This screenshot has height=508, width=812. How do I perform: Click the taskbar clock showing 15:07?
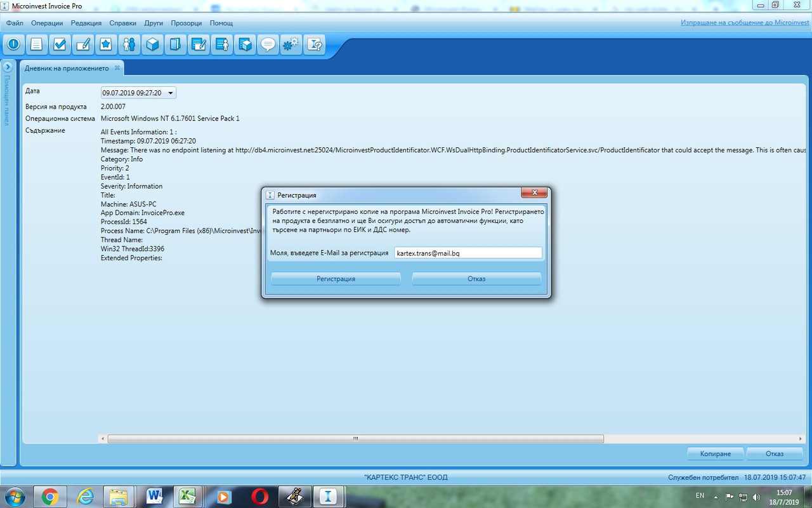784,497
